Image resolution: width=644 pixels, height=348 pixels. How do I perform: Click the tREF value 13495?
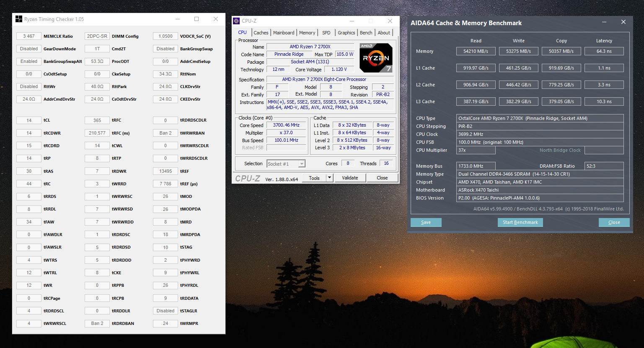pos(166,171)
